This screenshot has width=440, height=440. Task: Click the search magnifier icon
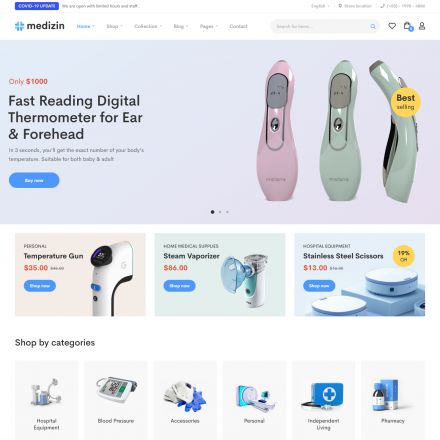[373, 26]
